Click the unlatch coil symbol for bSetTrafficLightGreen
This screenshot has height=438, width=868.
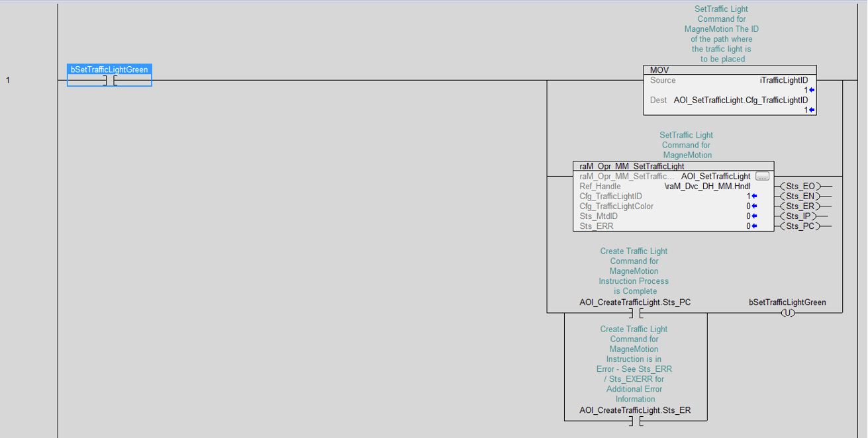point(787,313)
